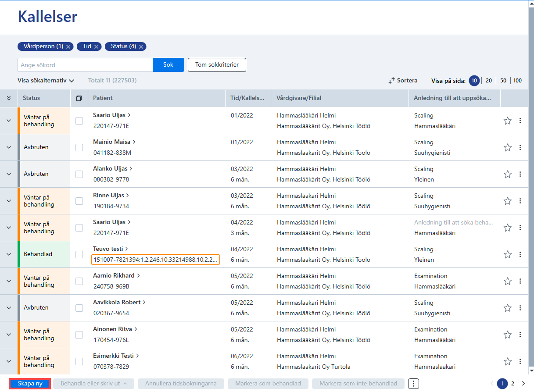Select checkbox for Aarnio Rikhard row
This screenshot has height=392, width=534.
pyautogui.click(x=79, y=281)
